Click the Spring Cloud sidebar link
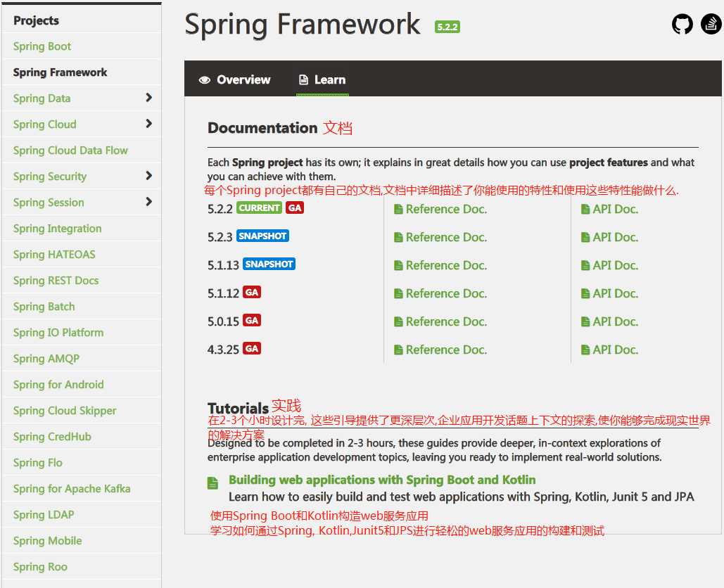The height and width of the screenshot is (588, 724). point(45,124)
